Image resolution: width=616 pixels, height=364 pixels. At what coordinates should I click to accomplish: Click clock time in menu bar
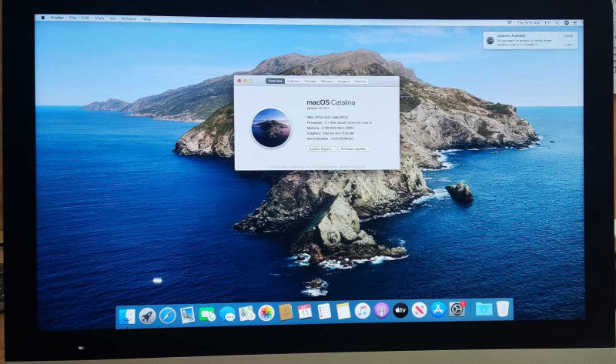point(528,23)
